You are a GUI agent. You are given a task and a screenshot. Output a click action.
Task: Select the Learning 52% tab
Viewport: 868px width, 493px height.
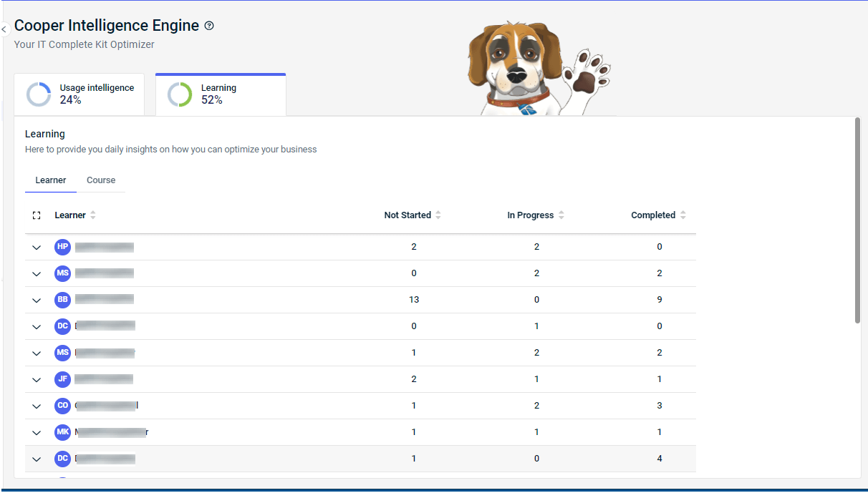(221, 94)
